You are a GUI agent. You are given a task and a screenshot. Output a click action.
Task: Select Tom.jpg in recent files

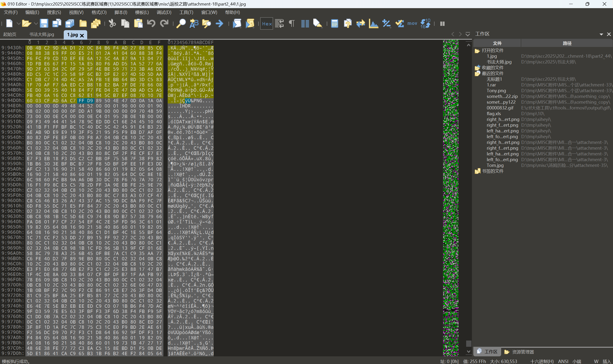495,165
